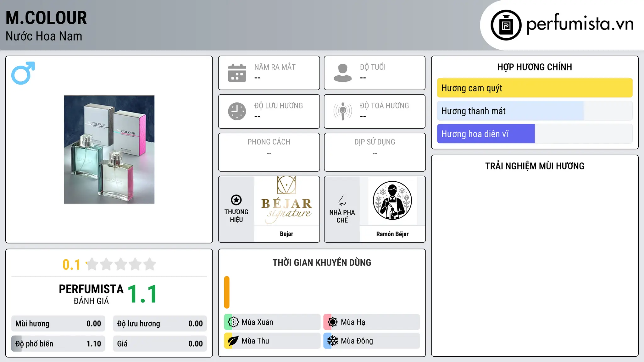Click the TRẢI NGHIỆM MÙI HƯƠNG heading
This screenshot has height=362, width=644.
(x=535, y=166)
